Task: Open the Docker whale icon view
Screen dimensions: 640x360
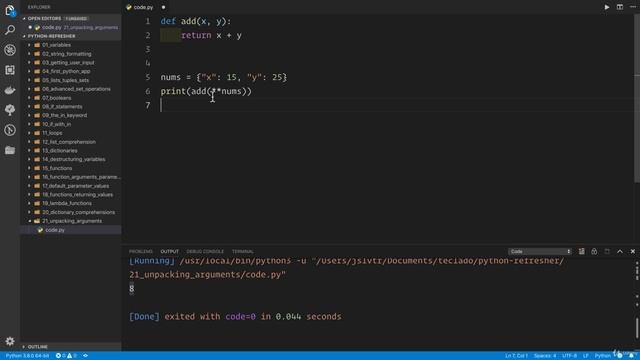Action: (x=10, y=90)
